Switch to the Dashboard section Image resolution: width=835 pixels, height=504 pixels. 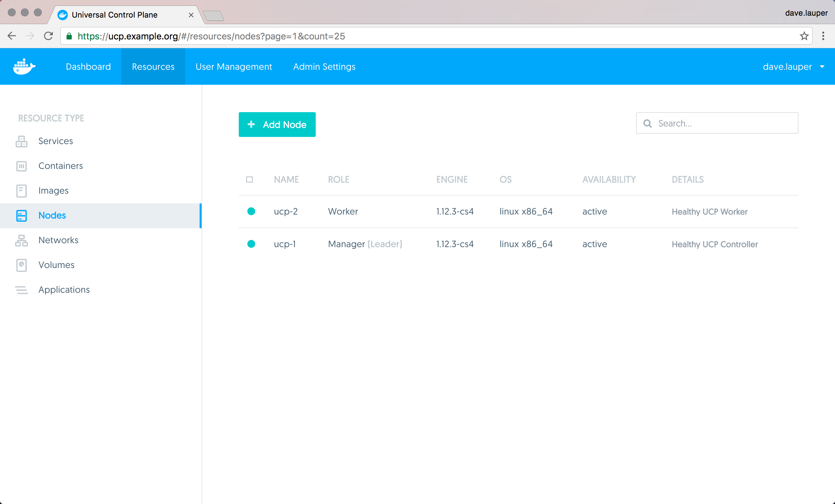[x=88, y=67]
